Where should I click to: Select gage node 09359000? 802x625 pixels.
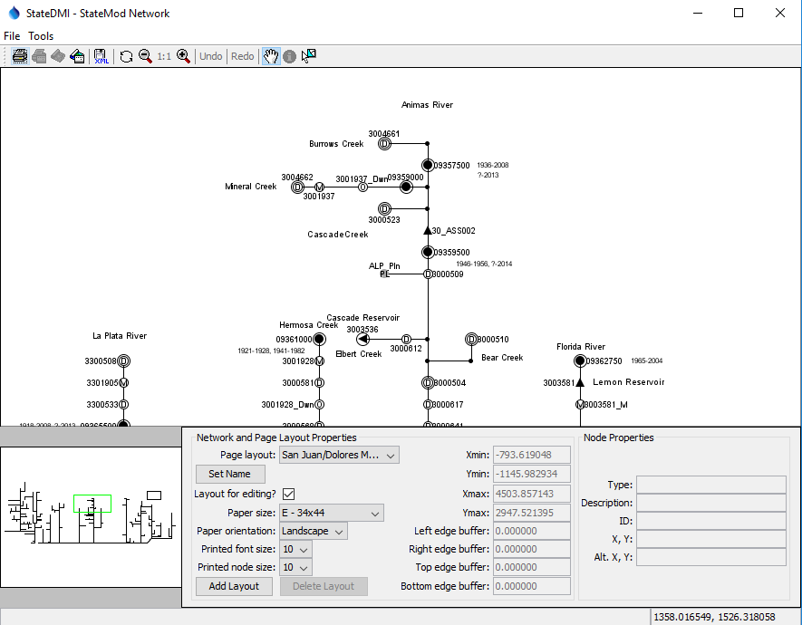point(406,187)
